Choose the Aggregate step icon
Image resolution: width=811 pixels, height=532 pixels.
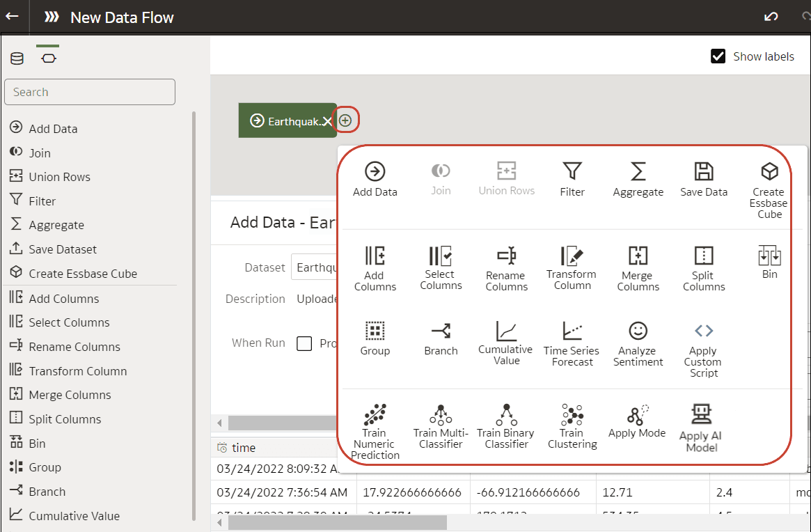(x=637, y=177)
